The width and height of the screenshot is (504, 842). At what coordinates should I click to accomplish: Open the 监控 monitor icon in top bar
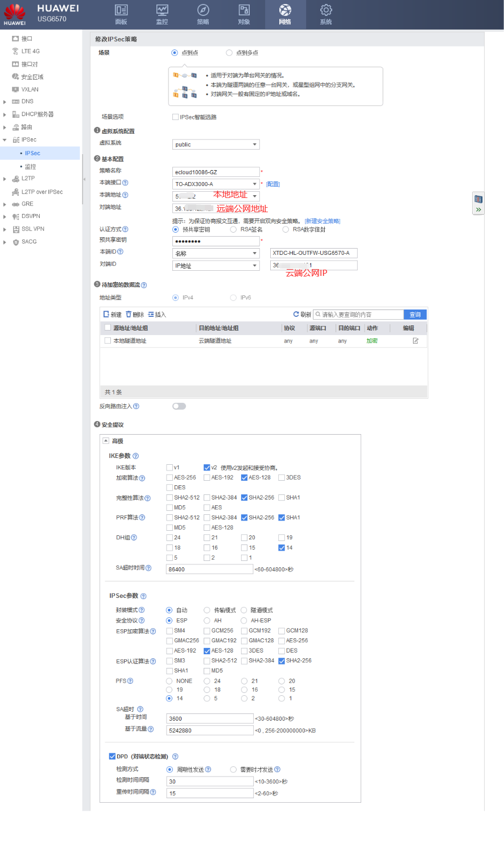[162, 14]
